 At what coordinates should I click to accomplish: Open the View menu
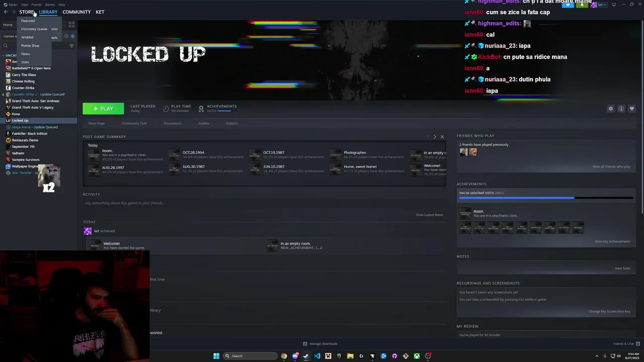click(24, 5)
